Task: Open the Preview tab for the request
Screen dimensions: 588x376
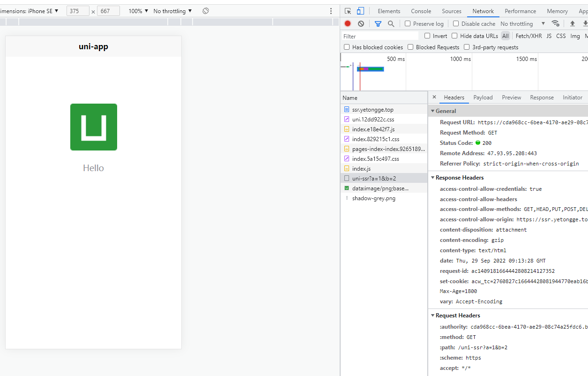Action: (511, 98)
